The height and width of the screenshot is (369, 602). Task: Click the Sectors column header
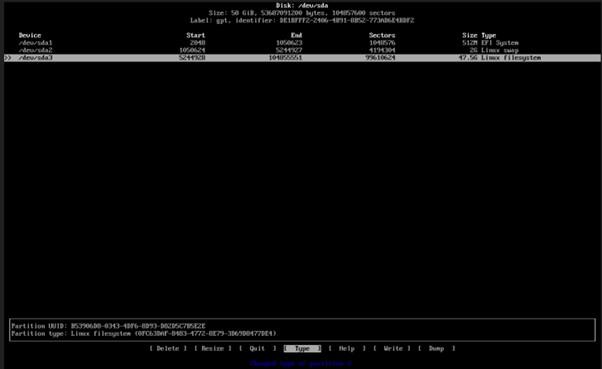tap(382, 35)
